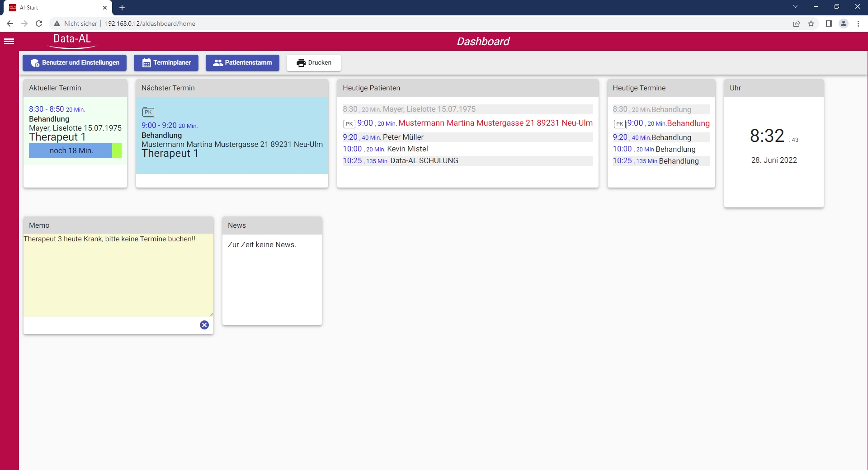Toggle the browser side panel
Viewport: 868px width, 470px height.
[829, 23]
